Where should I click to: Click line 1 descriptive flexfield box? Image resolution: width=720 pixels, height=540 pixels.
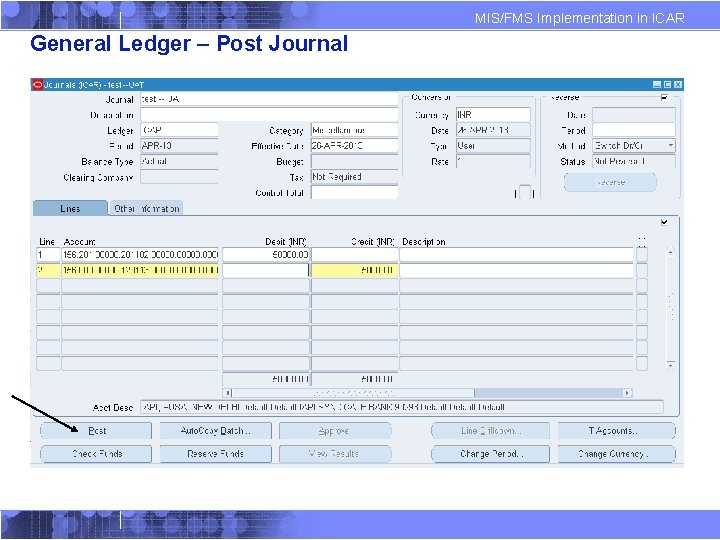click(642, 254)
